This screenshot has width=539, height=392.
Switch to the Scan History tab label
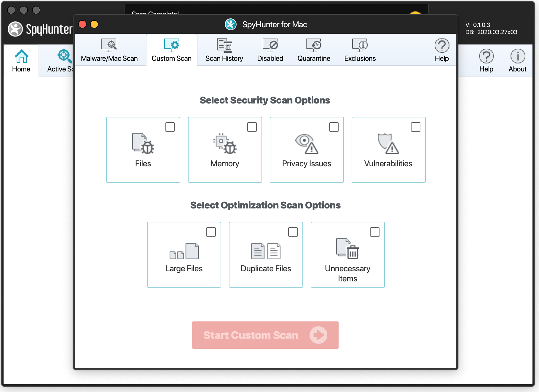pyautogui.click(x=224, y=58)
